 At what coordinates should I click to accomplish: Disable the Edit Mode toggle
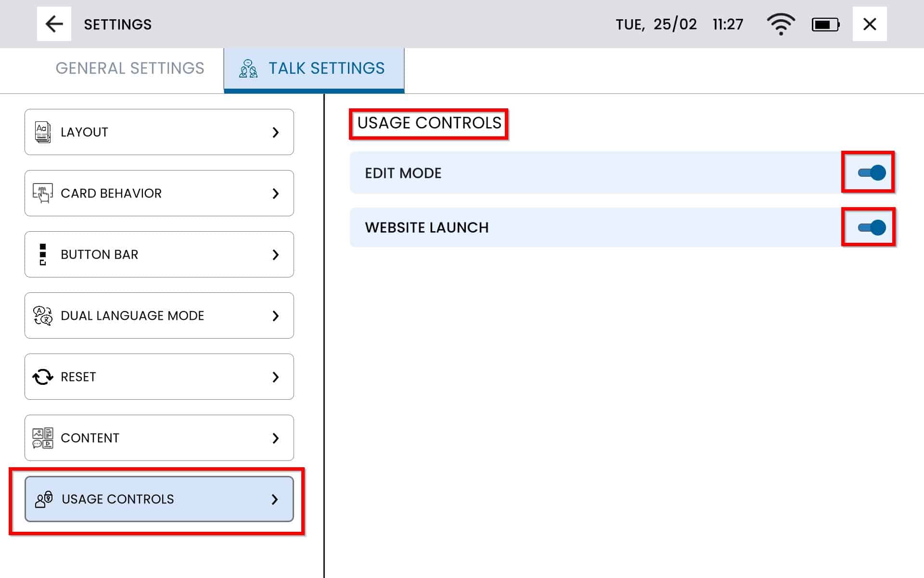871,172
